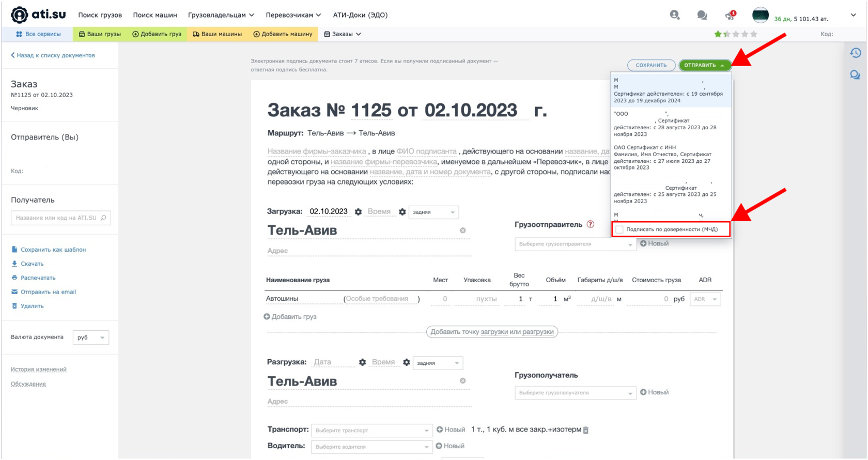Click help question mark near Грузоотправитель

[x=591, y=224]
